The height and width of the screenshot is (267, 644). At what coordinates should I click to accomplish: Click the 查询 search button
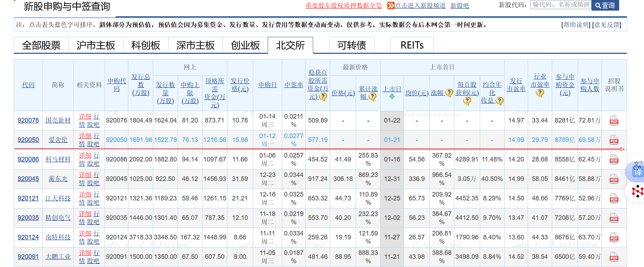[x=605, y=5]
